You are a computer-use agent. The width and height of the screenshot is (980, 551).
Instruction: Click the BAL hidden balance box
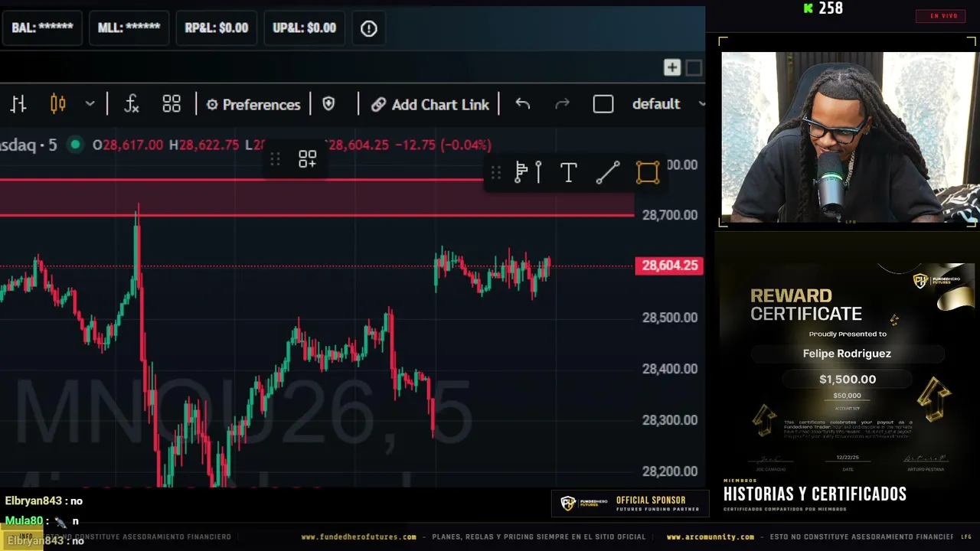(x=43, y=28)
